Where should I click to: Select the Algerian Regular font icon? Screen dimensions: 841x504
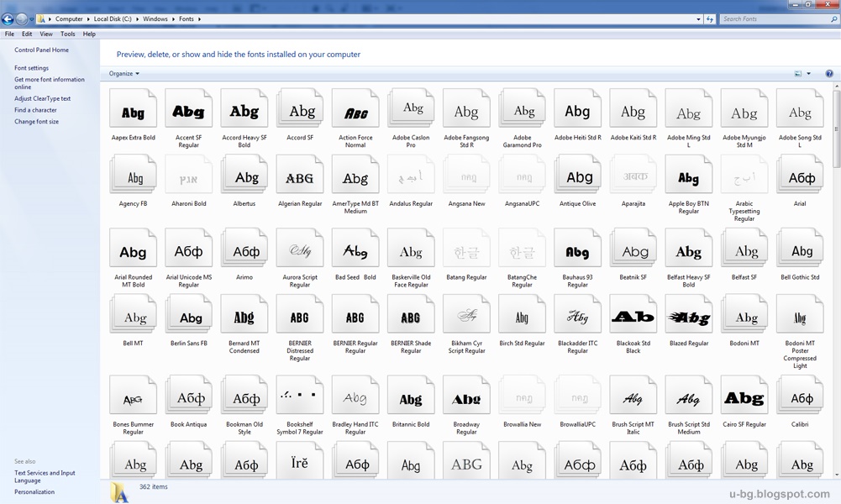coord(300,175)
